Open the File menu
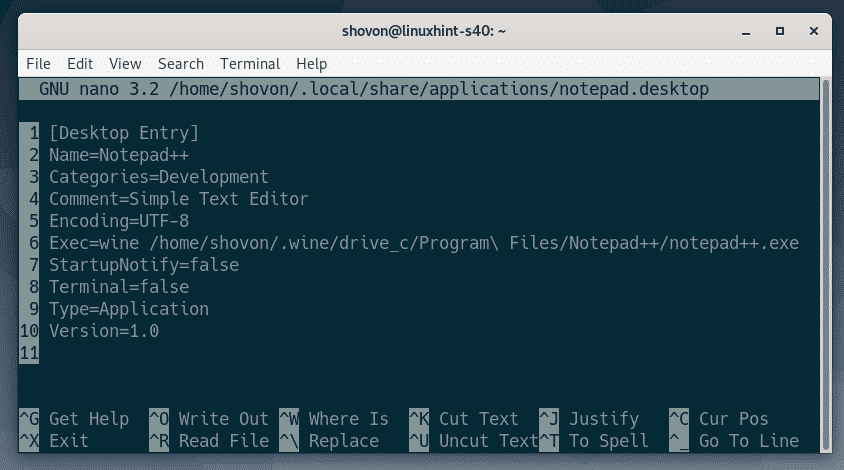 [38, 64]
